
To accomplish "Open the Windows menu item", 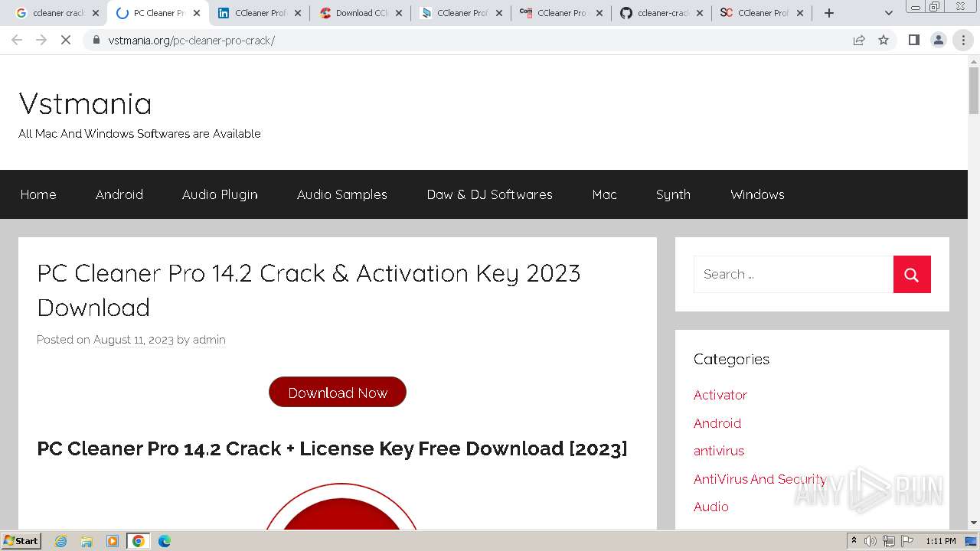I will (757, 194).
